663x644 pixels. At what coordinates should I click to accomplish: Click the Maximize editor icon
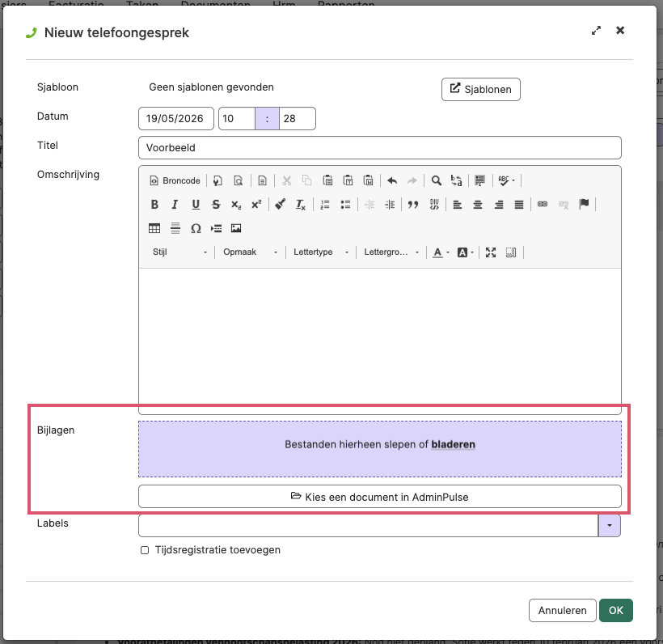(x=491, y=252)
